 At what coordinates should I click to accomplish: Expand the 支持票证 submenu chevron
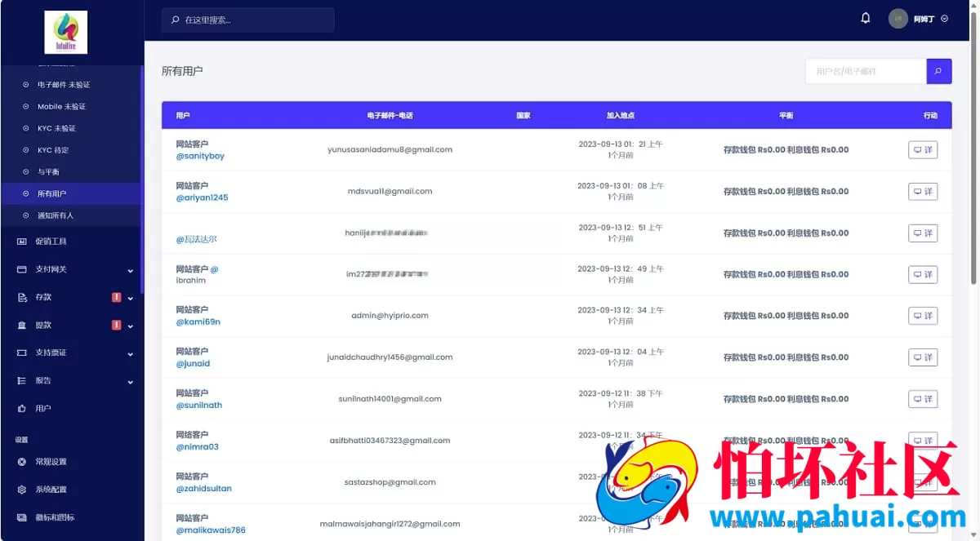tap(130, 353)
